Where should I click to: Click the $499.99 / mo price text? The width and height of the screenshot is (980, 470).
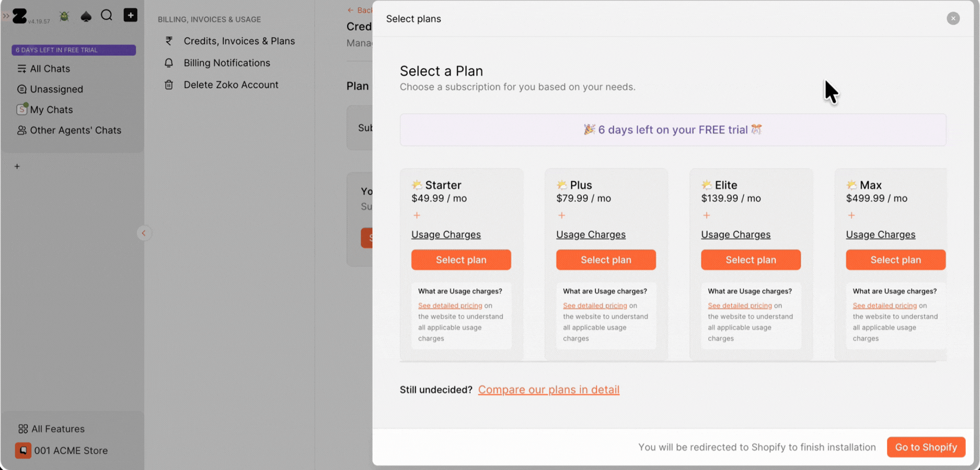coord(877,198)
